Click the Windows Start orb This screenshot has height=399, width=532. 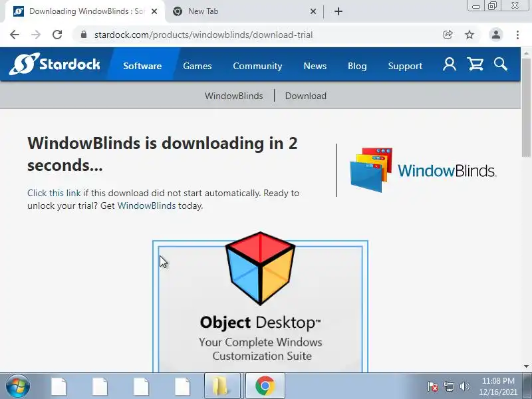[x=18, y=386]
